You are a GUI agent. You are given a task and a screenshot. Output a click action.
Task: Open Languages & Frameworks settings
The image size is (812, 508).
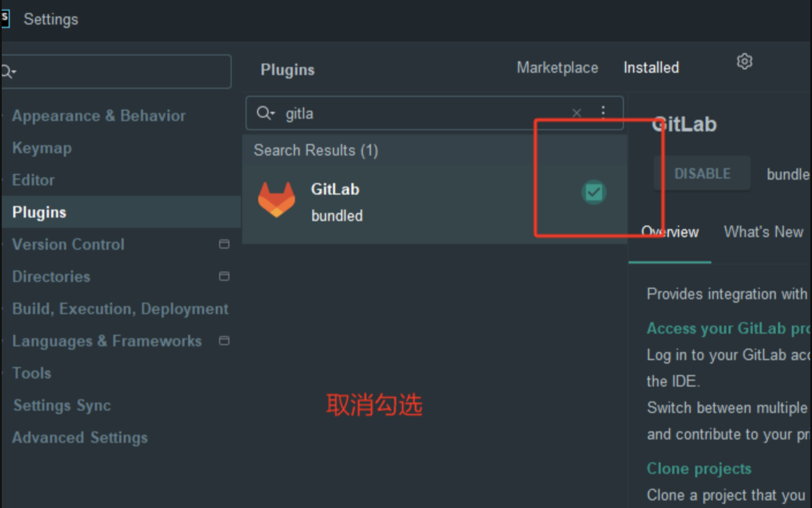pos(107,341)
